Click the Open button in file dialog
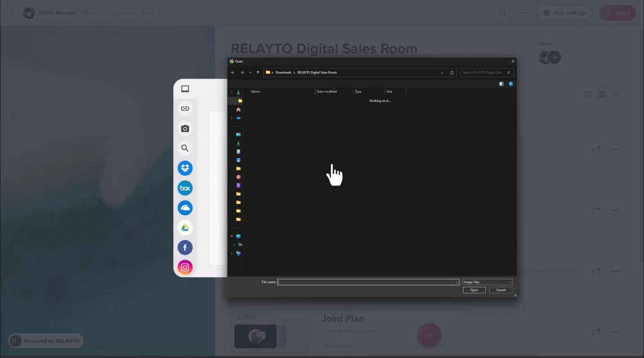The image size is (644, 358). pyautogui.click(x=474, y=290)
